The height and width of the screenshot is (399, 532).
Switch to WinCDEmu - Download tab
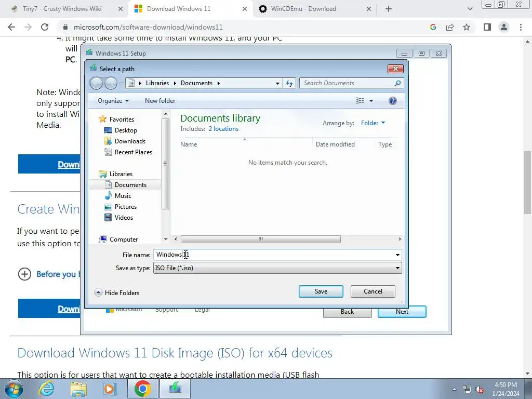point(303,9)
